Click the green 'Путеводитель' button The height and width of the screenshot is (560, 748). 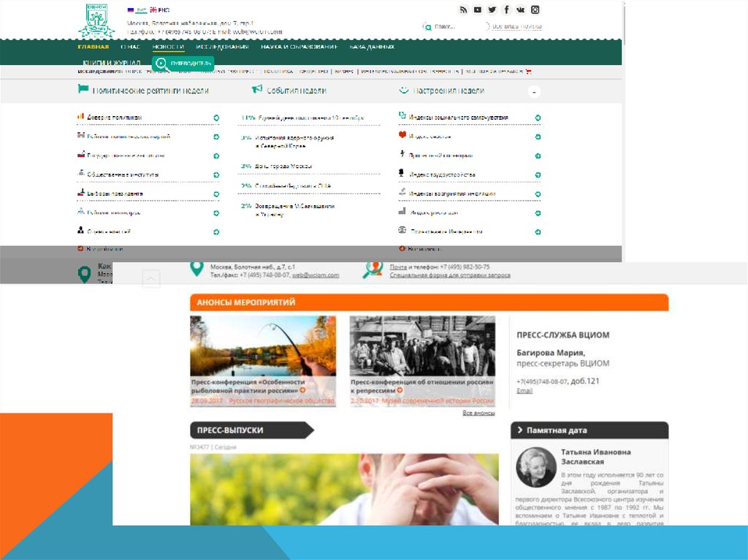[184, 64]
